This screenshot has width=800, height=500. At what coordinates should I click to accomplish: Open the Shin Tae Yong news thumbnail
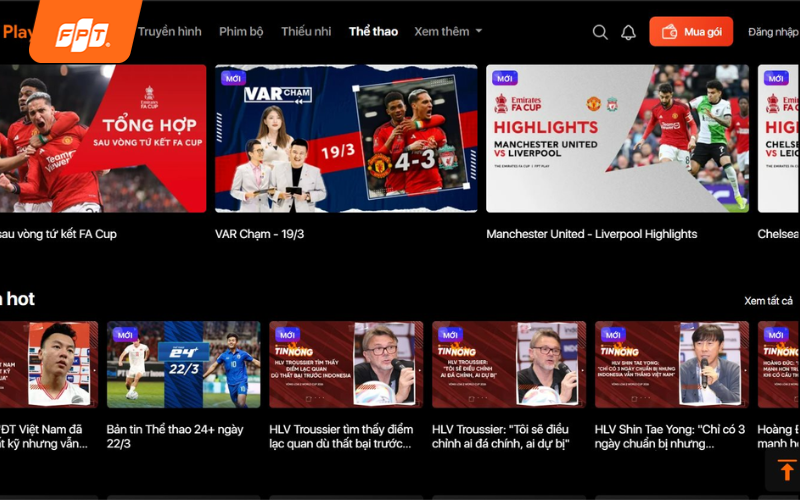click(671, 364)
